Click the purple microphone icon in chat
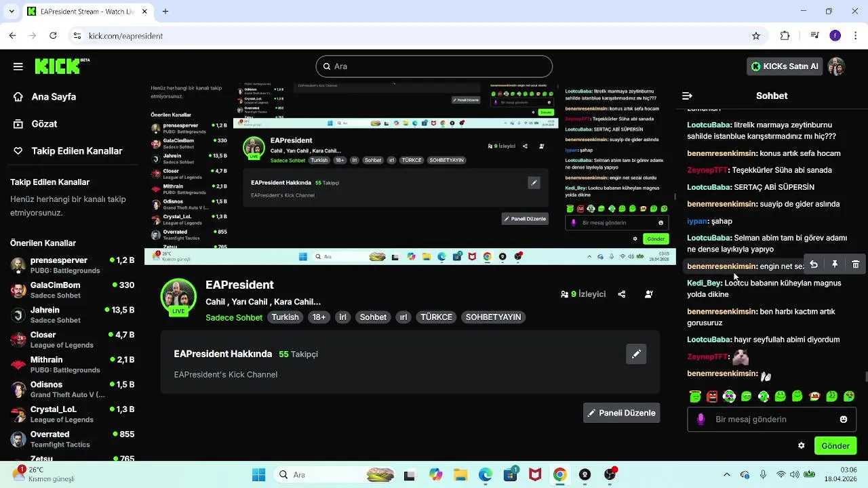This screenshot has width=868, height=488. 701,420
